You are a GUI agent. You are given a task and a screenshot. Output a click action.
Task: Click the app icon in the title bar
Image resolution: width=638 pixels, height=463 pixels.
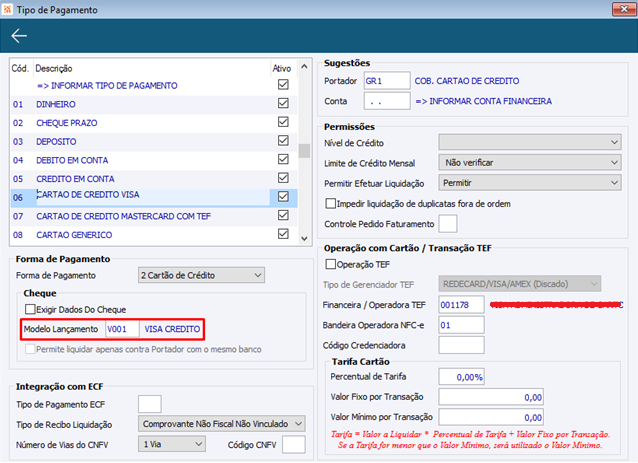click(x=7, y=9)
